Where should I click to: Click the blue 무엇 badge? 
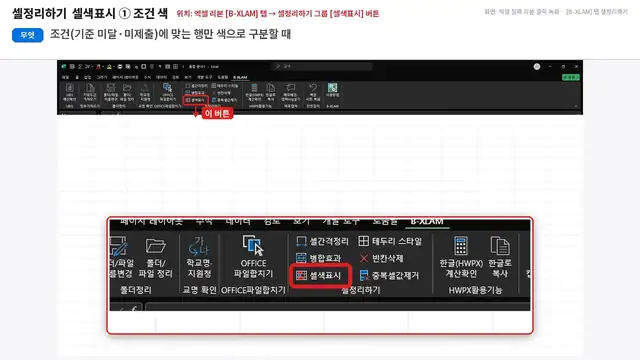tap(27, 35)
